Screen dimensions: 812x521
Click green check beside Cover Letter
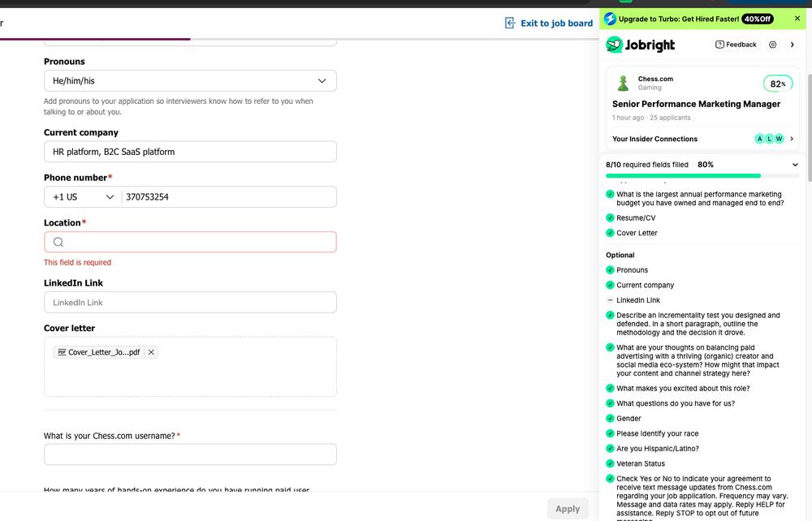610,233
